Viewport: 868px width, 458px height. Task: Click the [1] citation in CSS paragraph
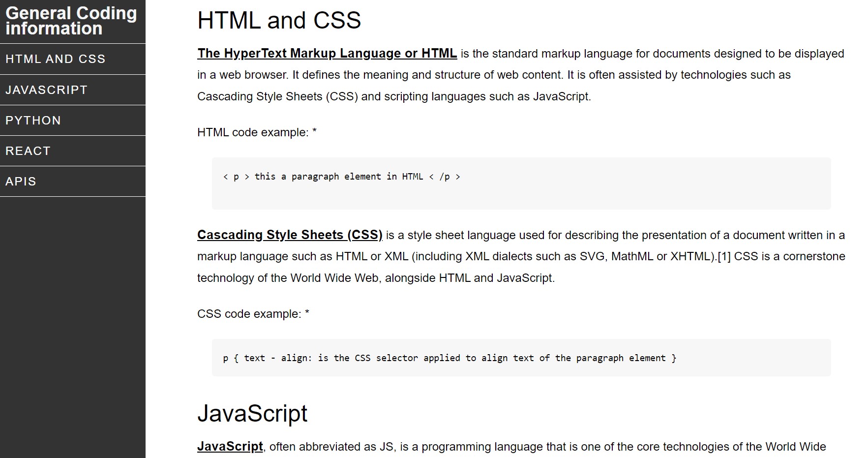coord(724,256)
